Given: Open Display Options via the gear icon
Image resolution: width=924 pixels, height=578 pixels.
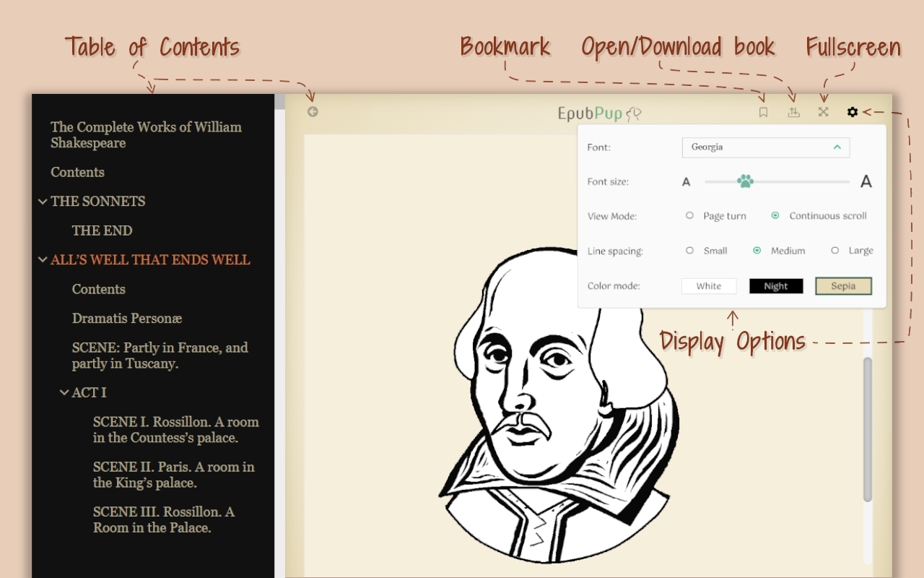Looking at the screenshot, I should (853, 112).
